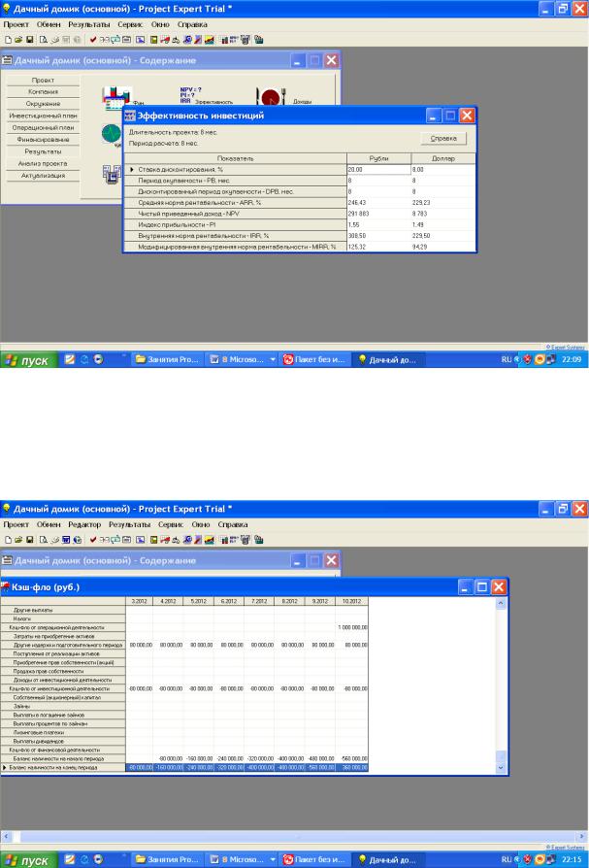This screenshot has width=589, height=868.
Task: Select Инвестиционный план in Содержание sidebar
Action: pos(43,116)
